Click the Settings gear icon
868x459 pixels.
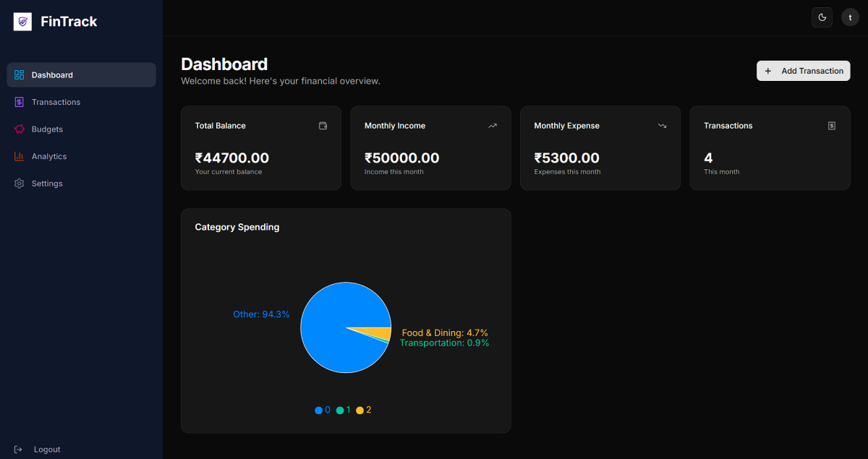(x=20, y=184)
